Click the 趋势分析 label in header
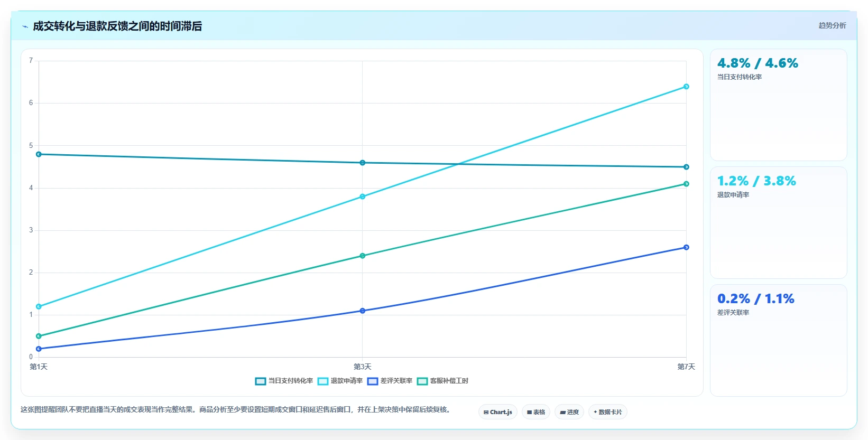The width and height of the screenshot is (868, 440). coord(832,25)
